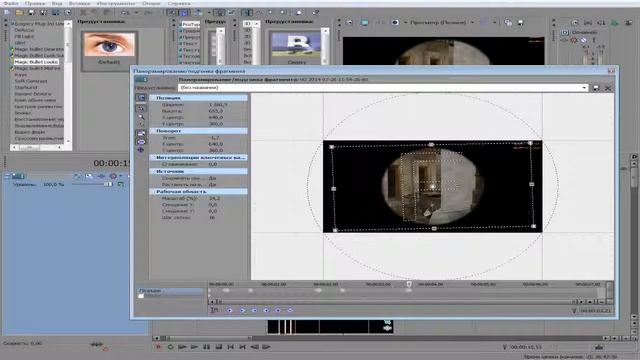The height and width of the screenshot is (360, 640).
Task: Go to first keyframe button
Action: click(x=230, y=311)
